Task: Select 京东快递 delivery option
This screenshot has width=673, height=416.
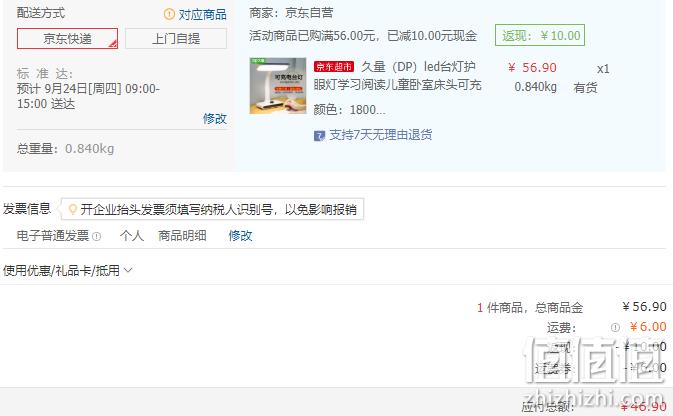Action: click(x=67, y=39)
